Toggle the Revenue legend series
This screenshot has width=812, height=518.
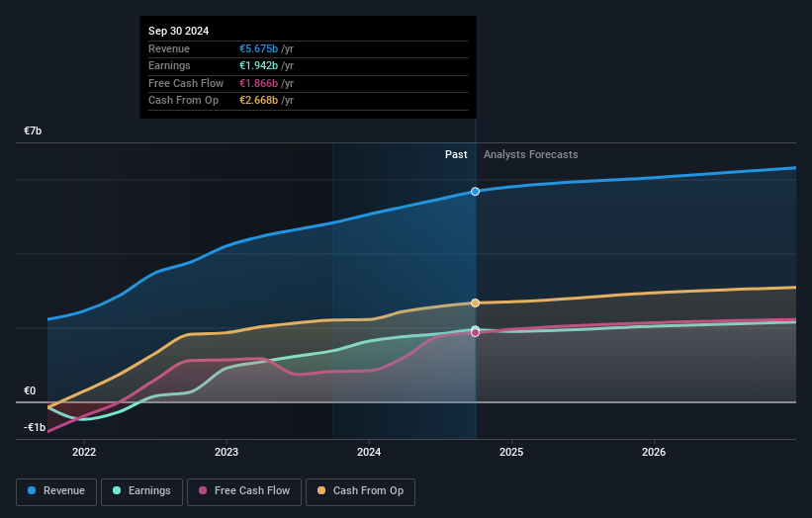click(x=56, y=491)
